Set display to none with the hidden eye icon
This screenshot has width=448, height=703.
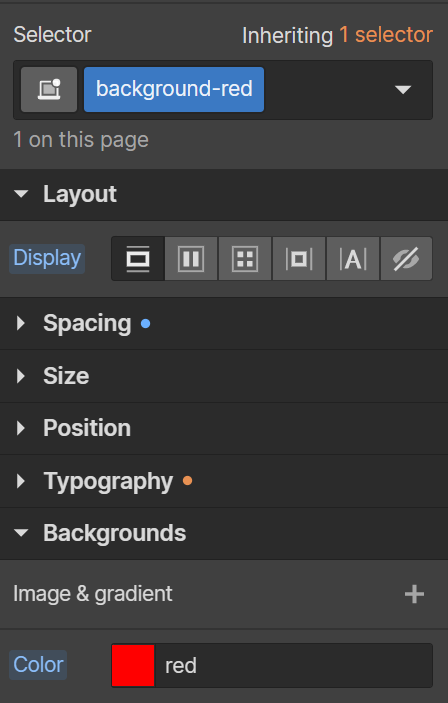point(406,259)
